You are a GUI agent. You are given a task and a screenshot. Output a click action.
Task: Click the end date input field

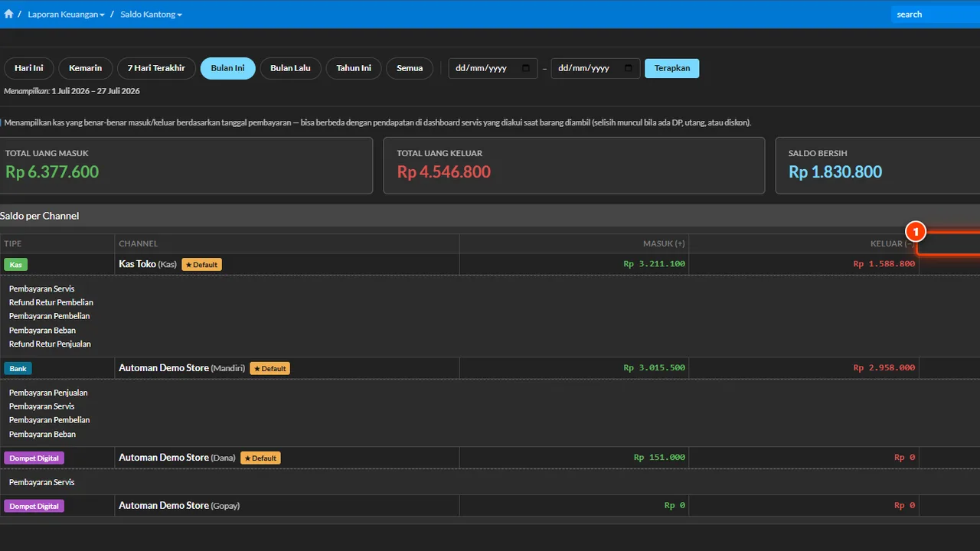pyautogui.click(x=595, y=68)
